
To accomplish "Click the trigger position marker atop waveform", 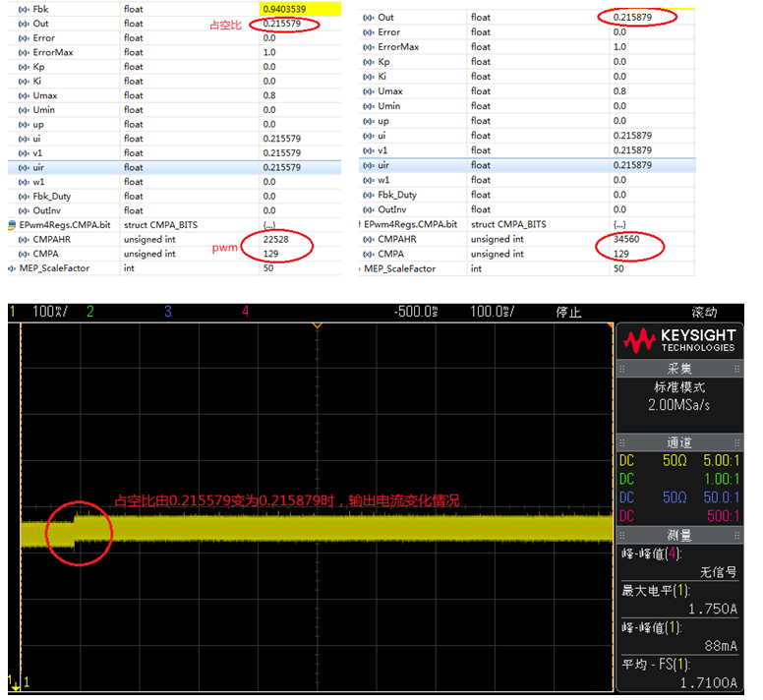I will pos(318,325).
